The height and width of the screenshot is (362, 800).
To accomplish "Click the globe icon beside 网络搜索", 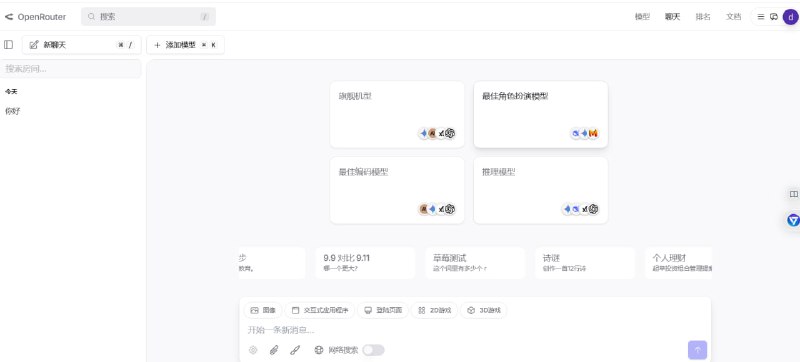I will (x=319, y=350).
